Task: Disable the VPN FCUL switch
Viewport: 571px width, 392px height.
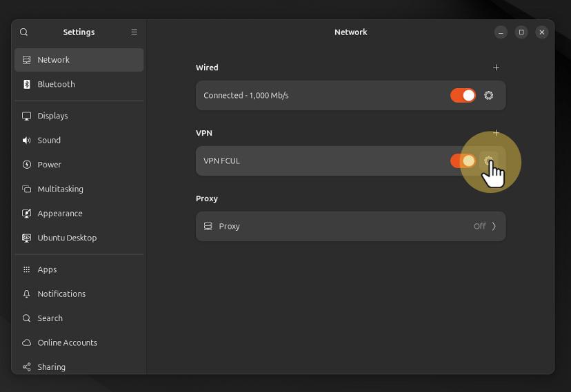Action: [463, 161]
